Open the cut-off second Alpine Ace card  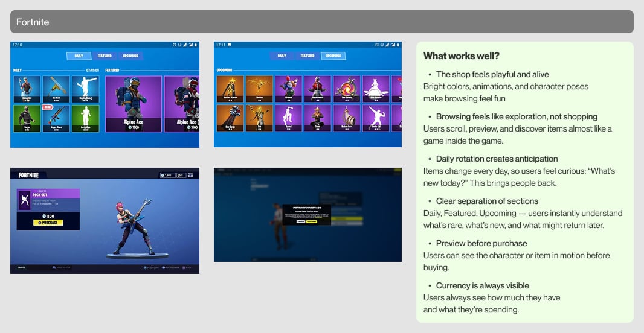[x=181, y=104]
